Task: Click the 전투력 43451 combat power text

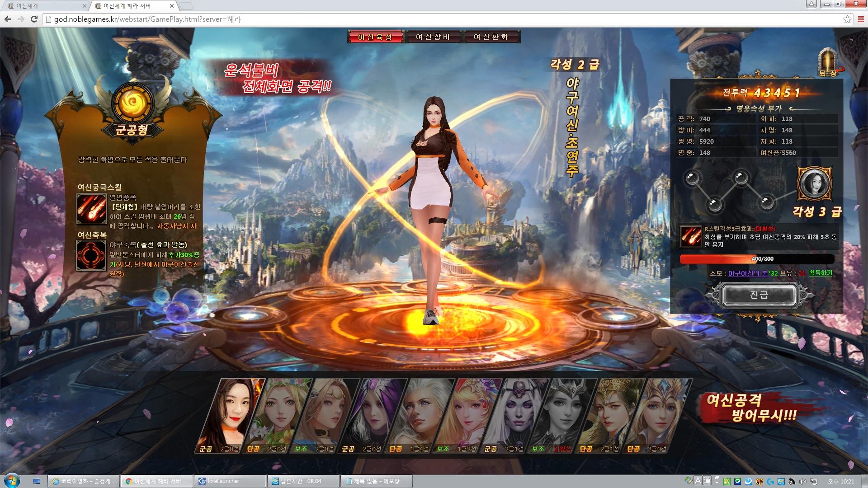Action: coord(761,93)
